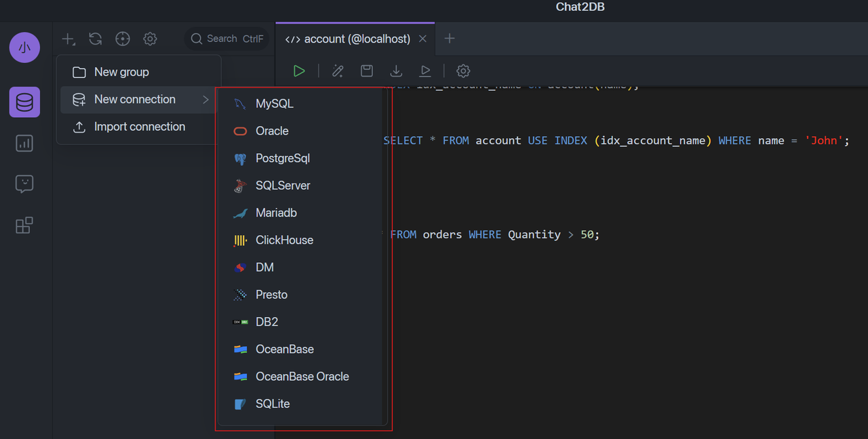Click the purple user avatar

click(24, 47)
